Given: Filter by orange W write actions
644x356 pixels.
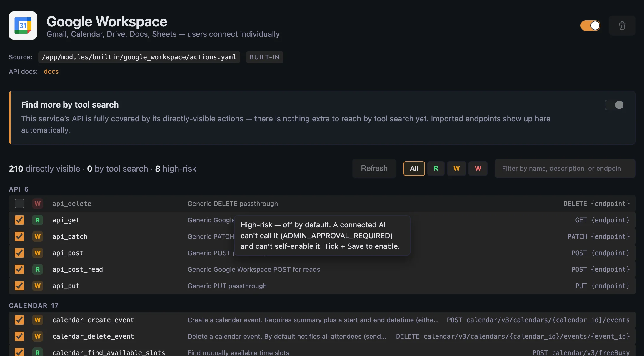Looking at the screenshot, I should coord(456,169).
